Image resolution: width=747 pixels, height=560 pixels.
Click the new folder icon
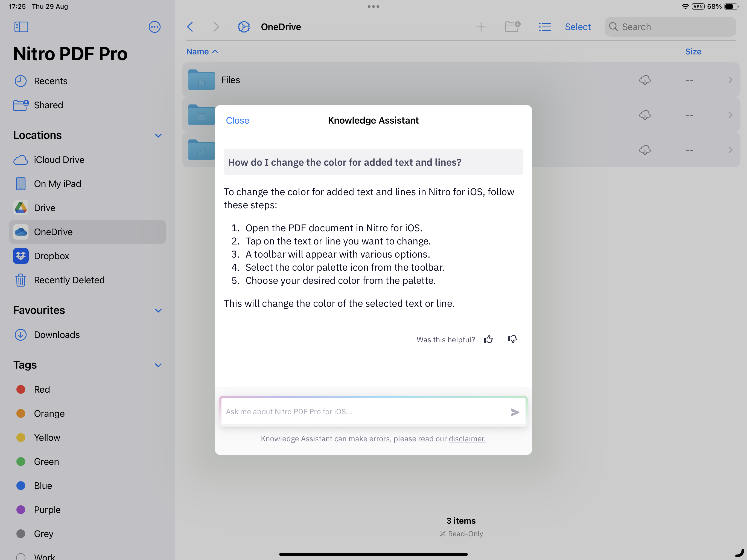click(512, 27)
